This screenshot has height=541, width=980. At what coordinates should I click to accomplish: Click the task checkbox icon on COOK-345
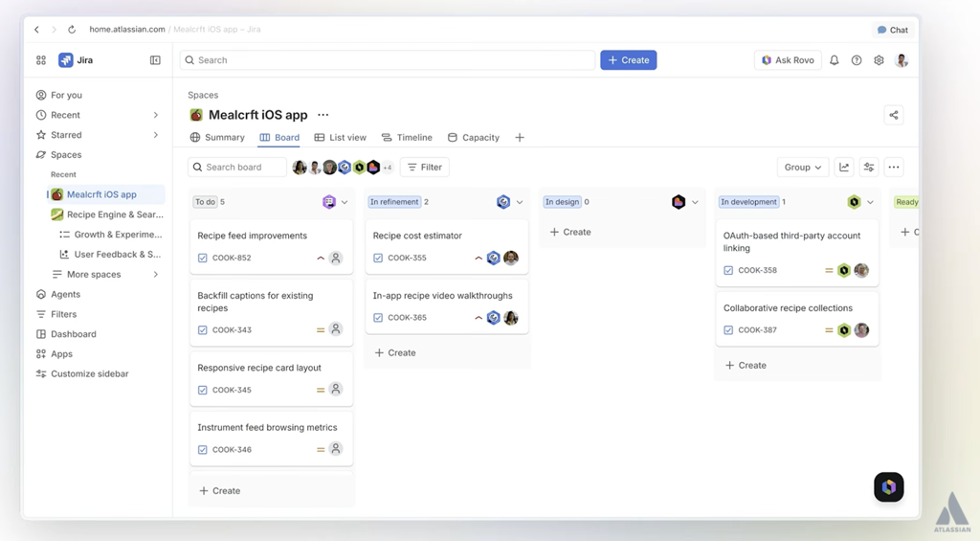[203, 390]
